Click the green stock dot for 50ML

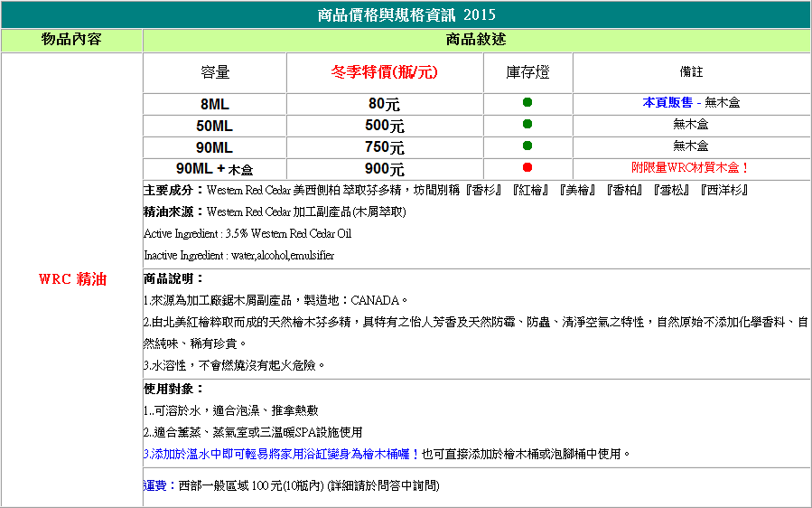527,124
